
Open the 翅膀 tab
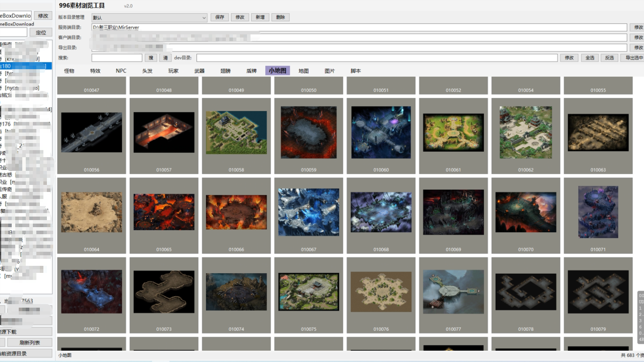[225, 71]
